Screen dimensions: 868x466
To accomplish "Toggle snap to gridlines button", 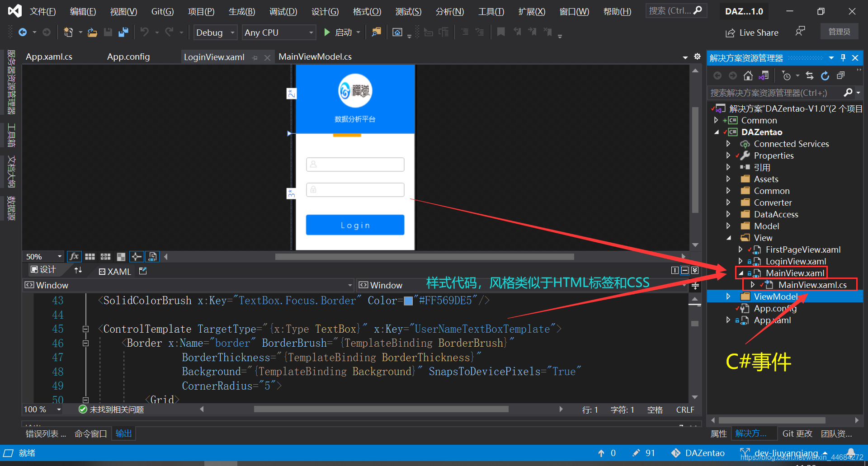I will pyautogui.click(x=105, y=257).
